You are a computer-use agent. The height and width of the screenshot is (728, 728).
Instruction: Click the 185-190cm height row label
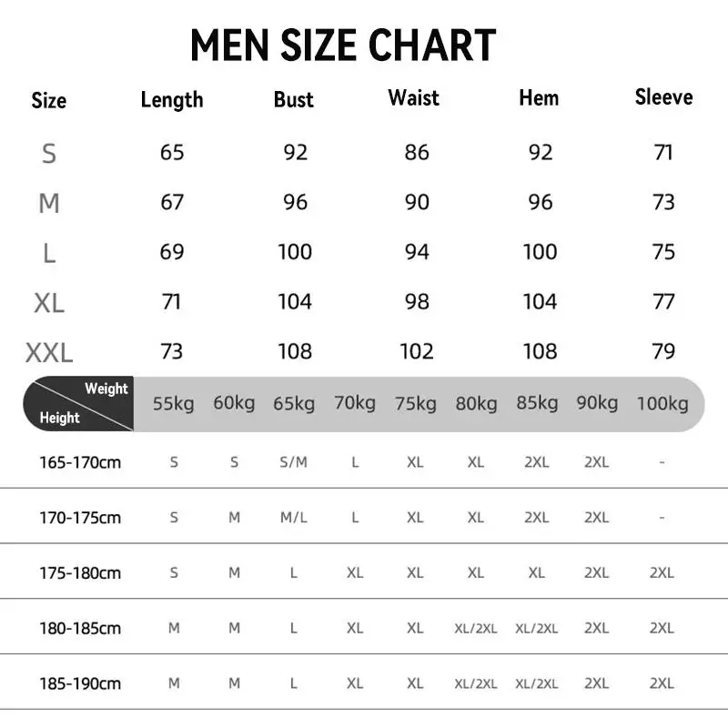pyautogui.click(x=80, y=683)
